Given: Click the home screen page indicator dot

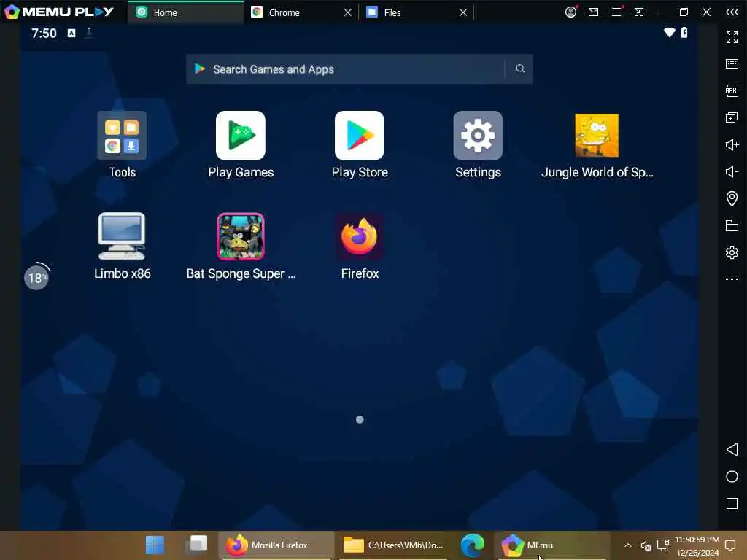Looking at the screenshot, I should point(360,419).
